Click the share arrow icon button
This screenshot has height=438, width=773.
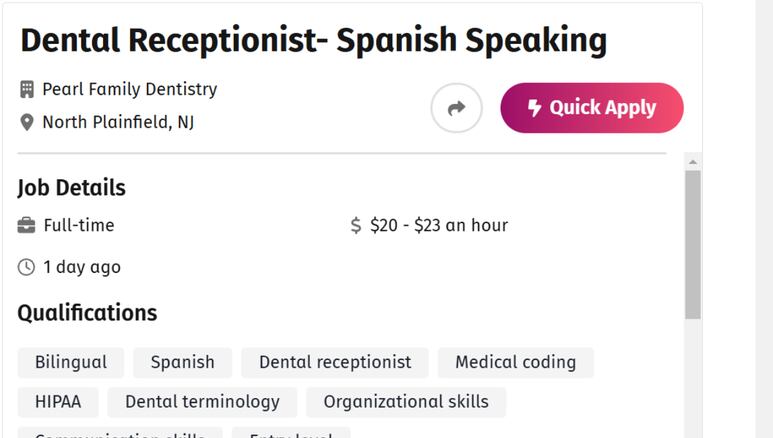[456, 108]
